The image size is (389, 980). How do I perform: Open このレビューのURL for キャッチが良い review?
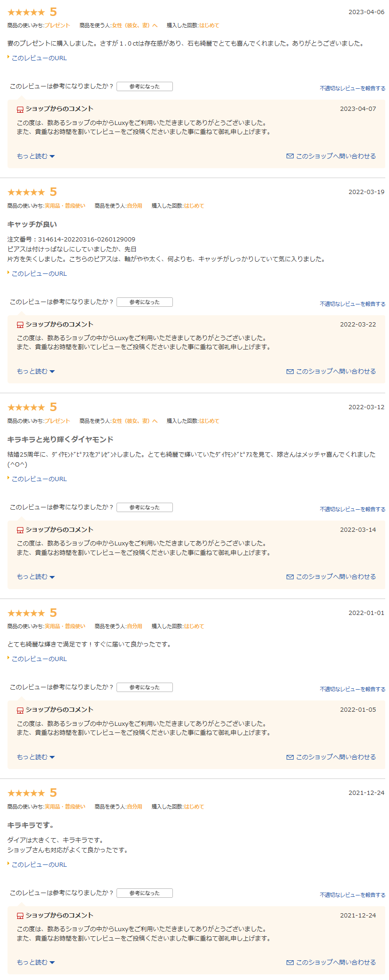click(39, 273)
